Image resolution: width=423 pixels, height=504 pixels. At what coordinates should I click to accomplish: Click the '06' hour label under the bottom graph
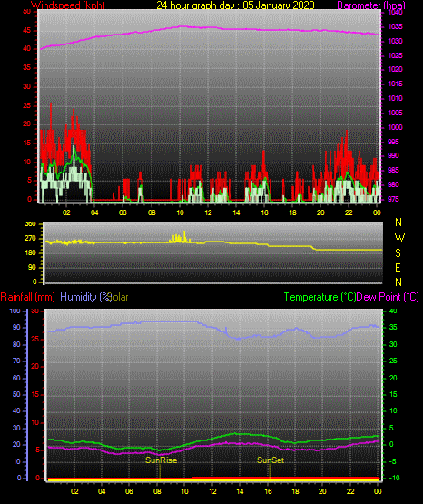click(x=129, y=491)
